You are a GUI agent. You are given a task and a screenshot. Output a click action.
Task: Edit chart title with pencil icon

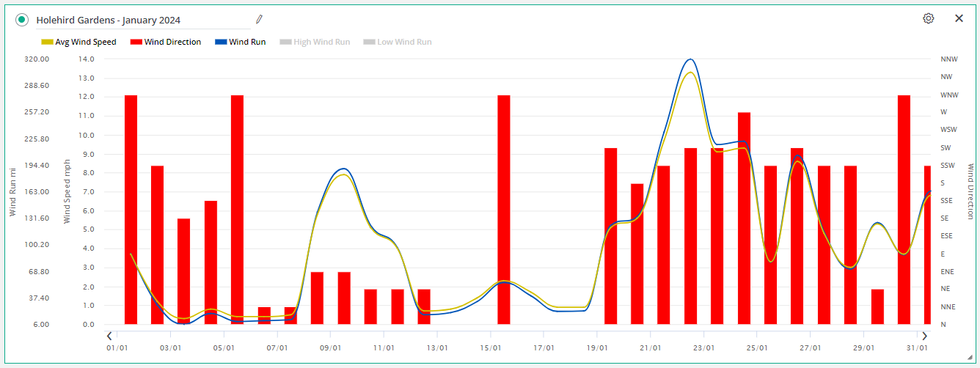click(x=259, y=19)
